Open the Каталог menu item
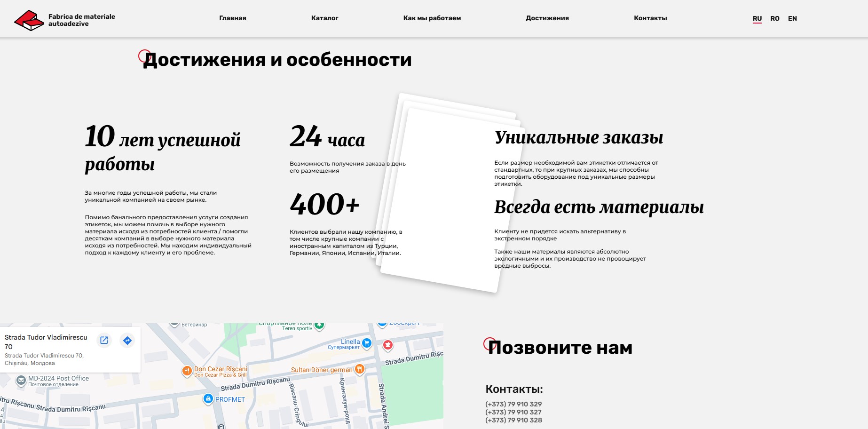Viewport: 868px width, 429px height. (325, 18)
